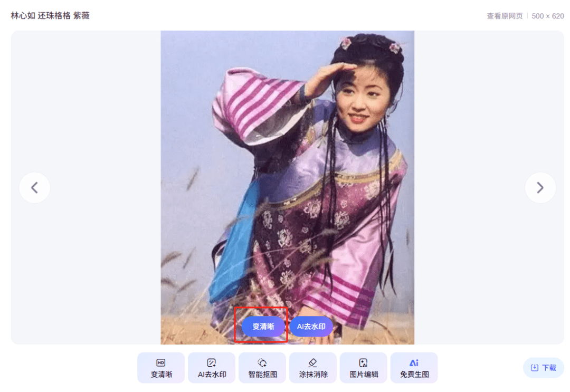Click the 涂抹消除 text label in toolbar
This screenshot has height=392, width=570.
[x=313, y=374]
